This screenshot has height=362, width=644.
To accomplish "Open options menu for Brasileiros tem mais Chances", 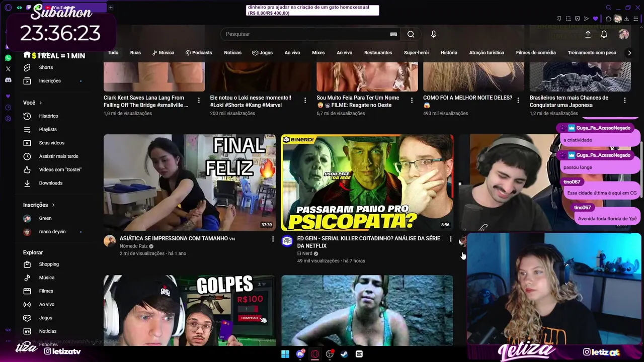I will [624, 101].
